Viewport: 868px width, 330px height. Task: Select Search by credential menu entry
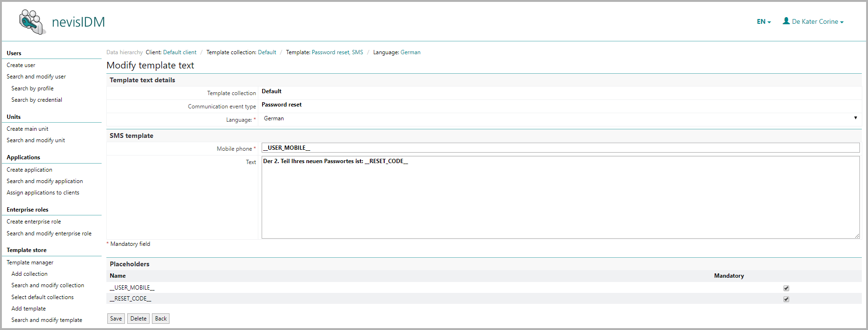pos(37,100)
